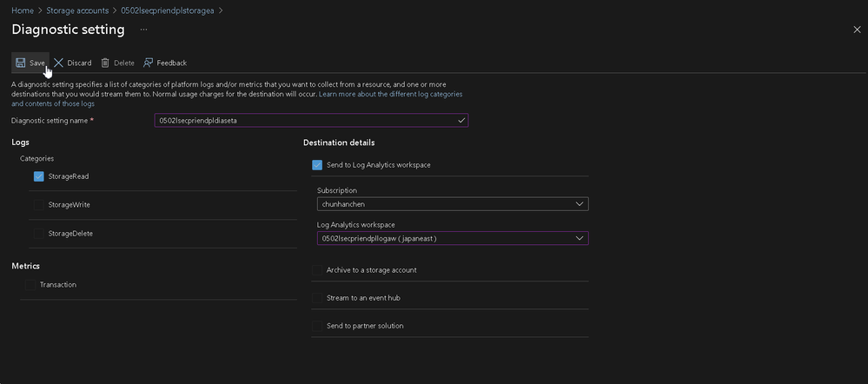Click the Diagnostic setting name label
This screenshot has height=384, width=868.
(x=50, y=120)
